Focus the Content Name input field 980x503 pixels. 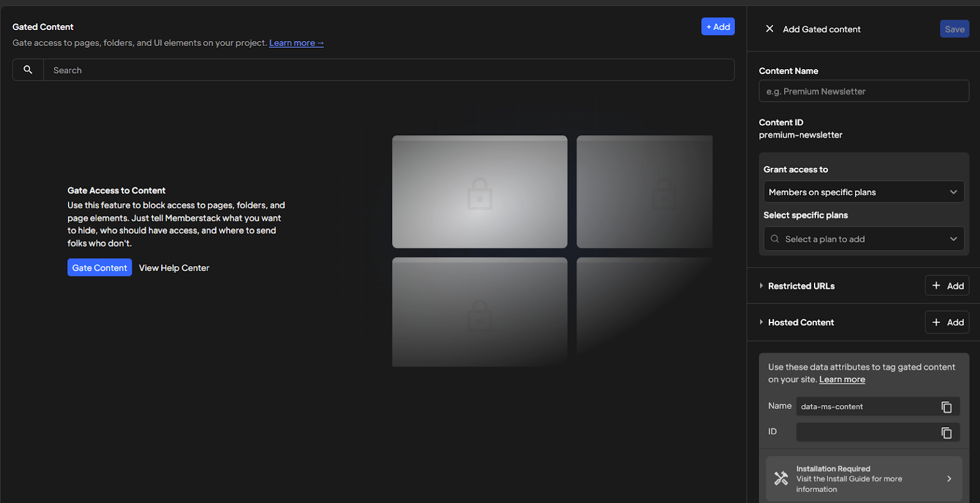(x=863, y=91)
